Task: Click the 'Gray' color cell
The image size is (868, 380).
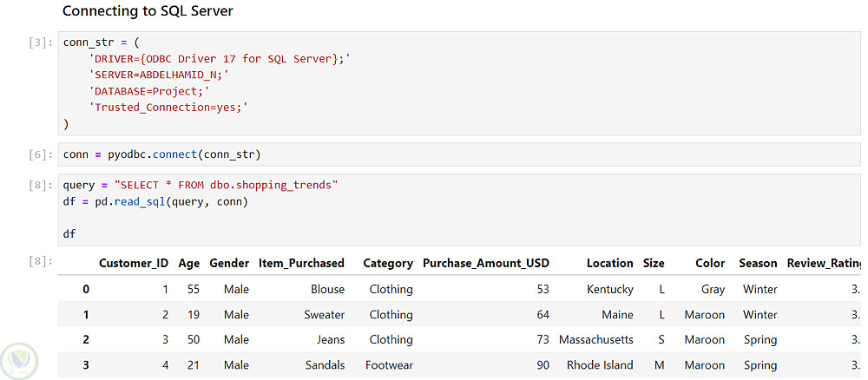Action: (713, 289)
